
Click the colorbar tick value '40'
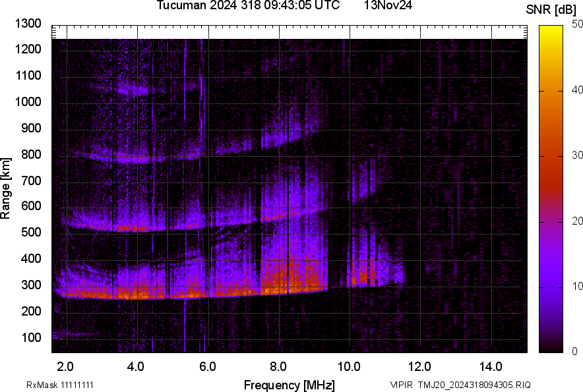[578, 90]
